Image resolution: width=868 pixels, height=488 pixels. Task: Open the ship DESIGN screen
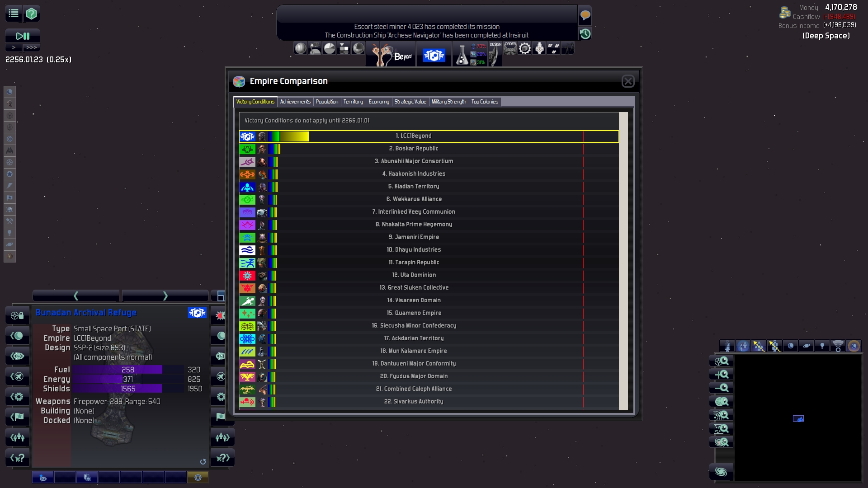(495, 54)
